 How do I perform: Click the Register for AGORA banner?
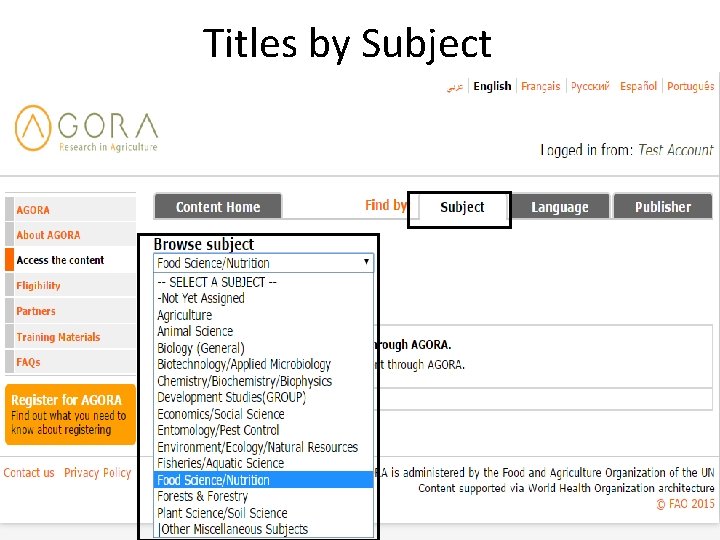tap(70, 415)
